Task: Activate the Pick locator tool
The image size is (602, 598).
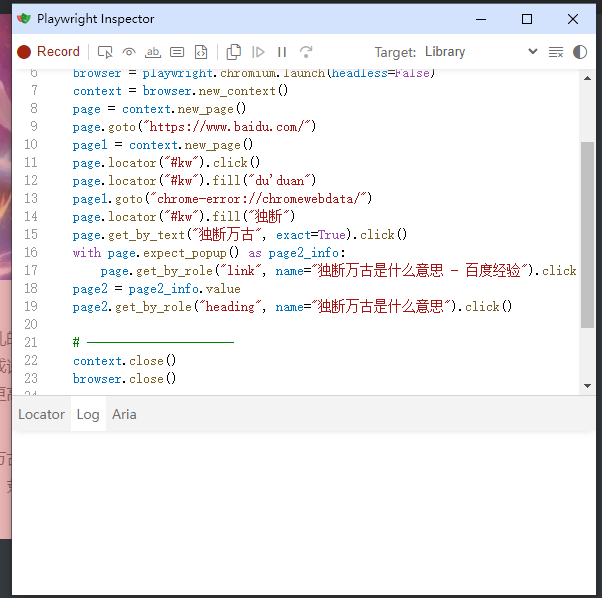Action: (x=105, y=52)
